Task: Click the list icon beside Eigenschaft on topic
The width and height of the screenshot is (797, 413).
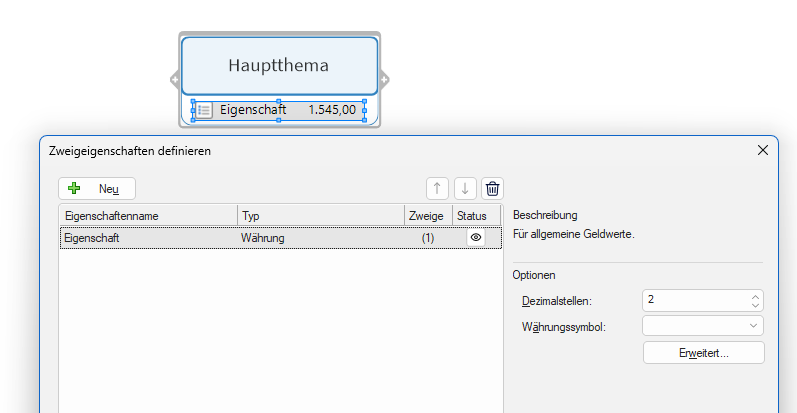Action: [204, 110]
